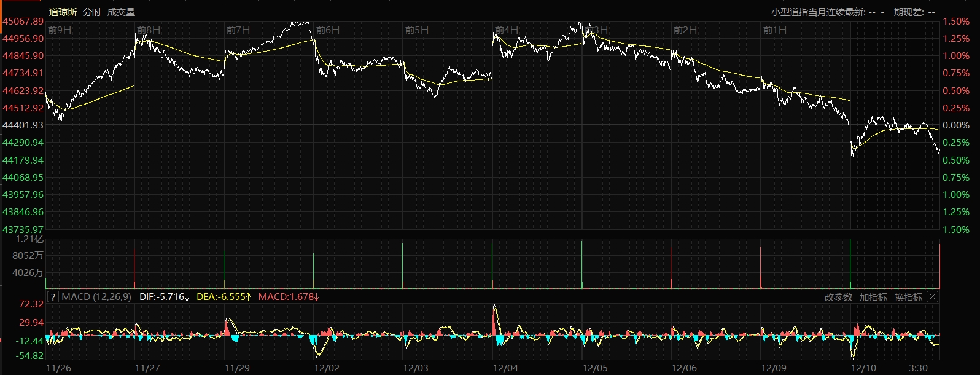
Task: Click the MACD:1.678 value
Action: (288, 297)
